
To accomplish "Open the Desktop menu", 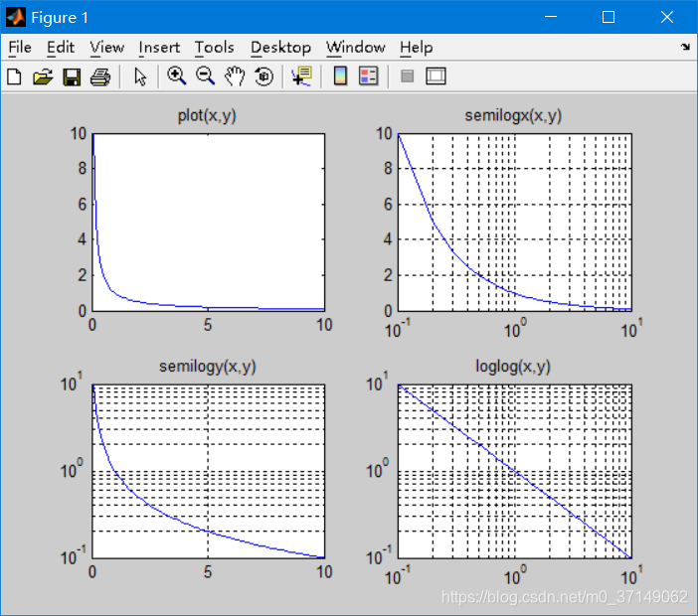I will tap(280, 47).
